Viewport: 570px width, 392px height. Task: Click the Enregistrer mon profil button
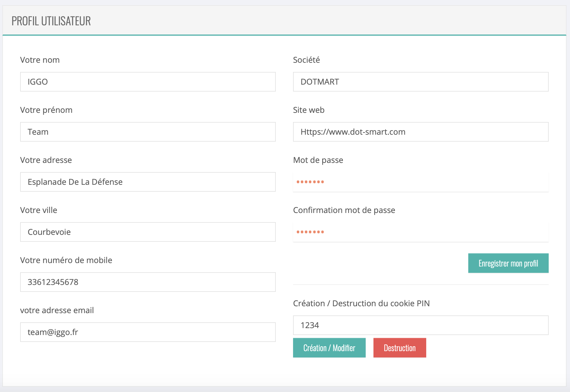[x=508, y=263]
